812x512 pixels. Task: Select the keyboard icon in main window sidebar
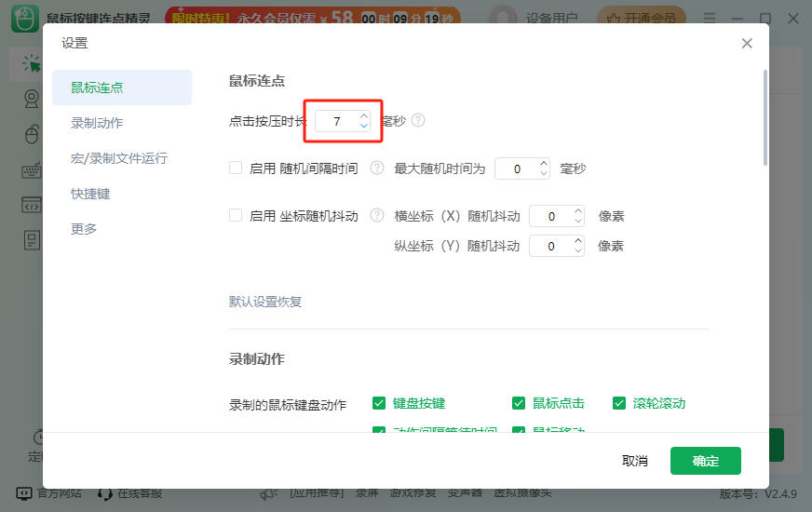(32, 170)
